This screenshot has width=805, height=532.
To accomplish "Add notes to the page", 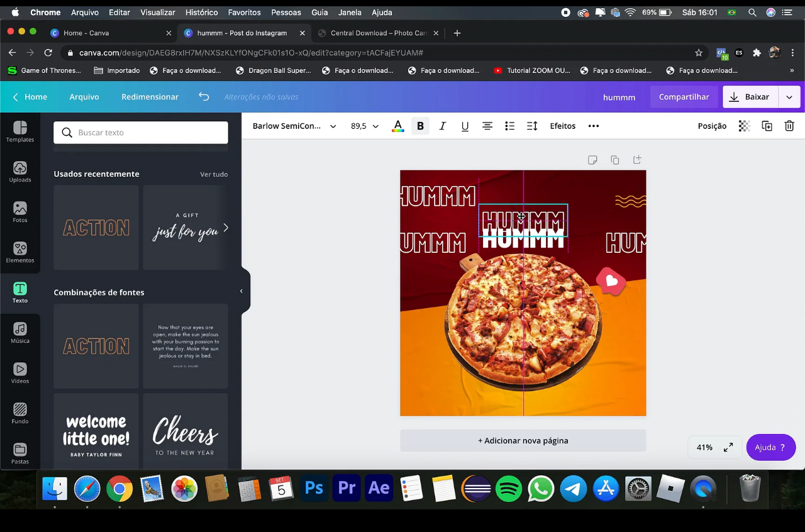I will point(592,160).
